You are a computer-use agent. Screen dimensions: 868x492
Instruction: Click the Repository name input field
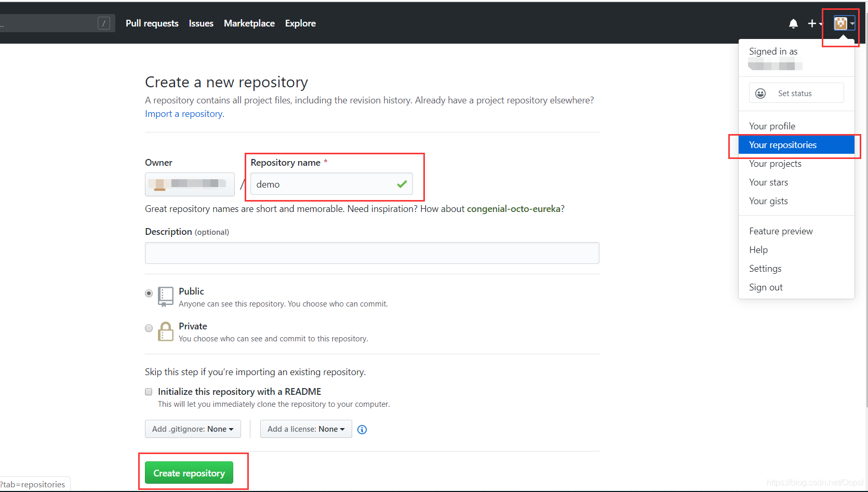tap(331, 184)
